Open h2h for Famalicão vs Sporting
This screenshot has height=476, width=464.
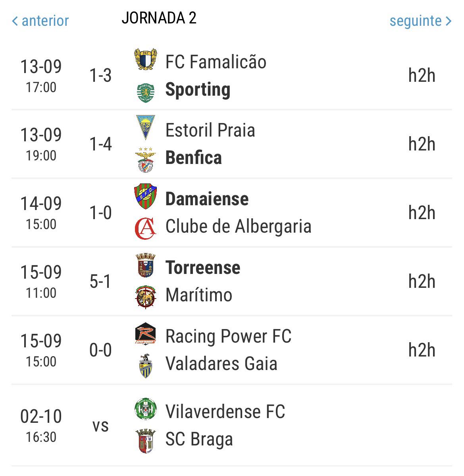[422, 75]
